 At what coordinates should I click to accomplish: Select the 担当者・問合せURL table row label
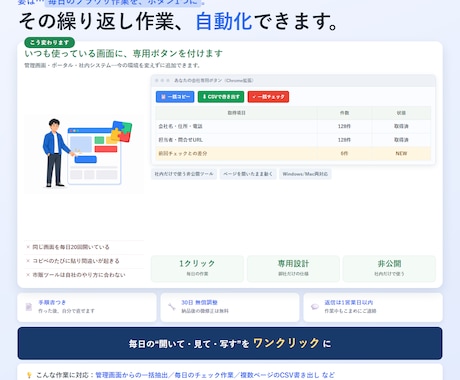coord(180,140)
